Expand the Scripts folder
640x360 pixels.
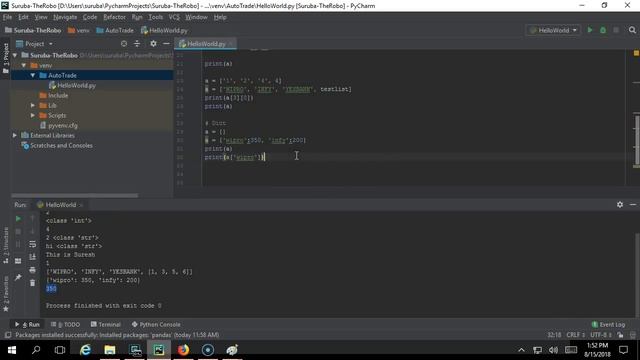coord(33,116)
